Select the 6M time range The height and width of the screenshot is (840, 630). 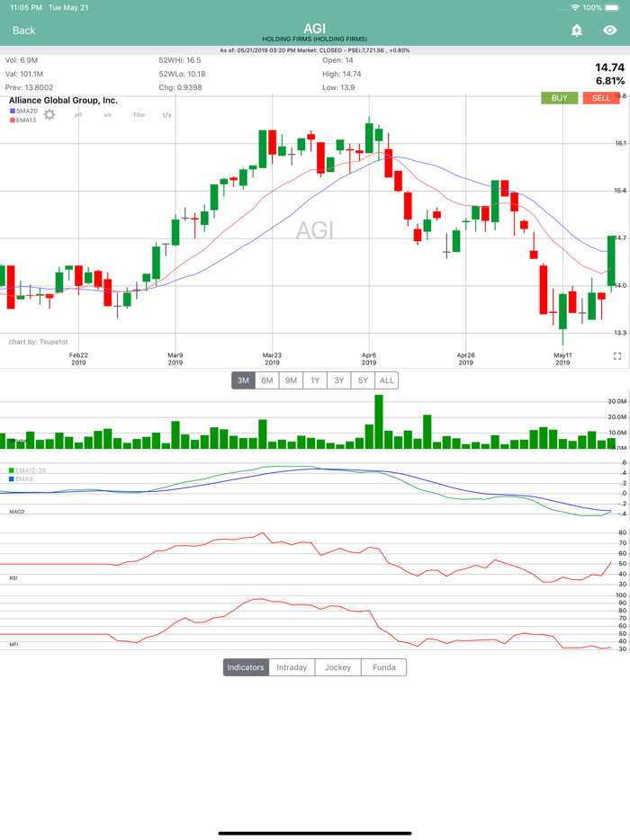[x=267, y=380]
